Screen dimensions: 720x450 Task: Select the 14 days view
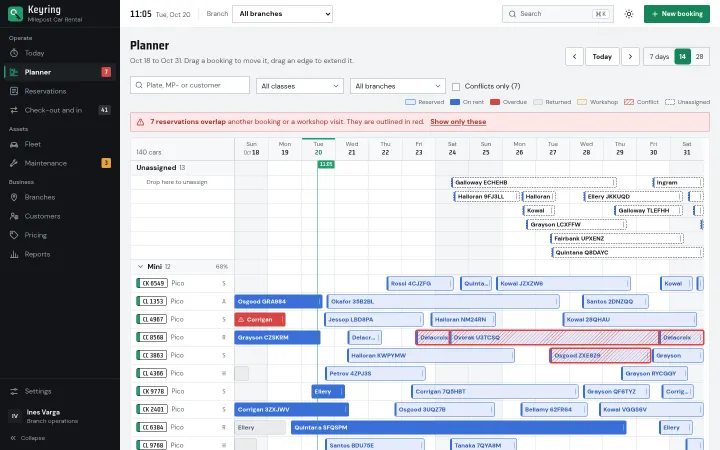coord(682,56)
